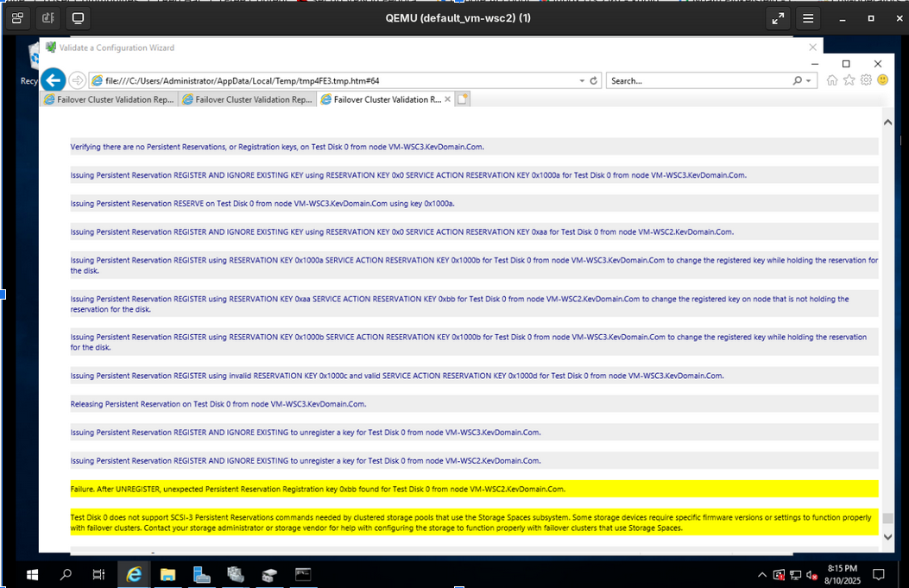Open Failover Cluster Manager taskbar icon
909x588 pixels.
tap(236, 575)
